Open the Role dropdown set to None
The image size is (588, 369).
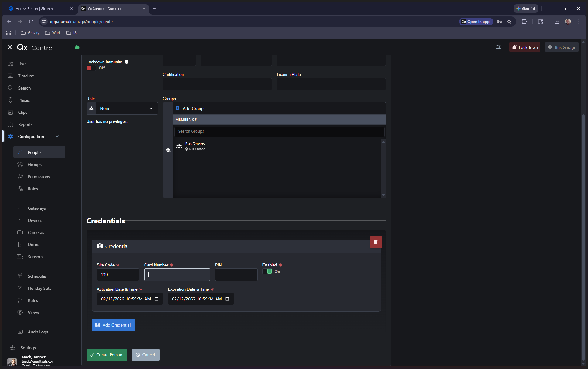126,108
